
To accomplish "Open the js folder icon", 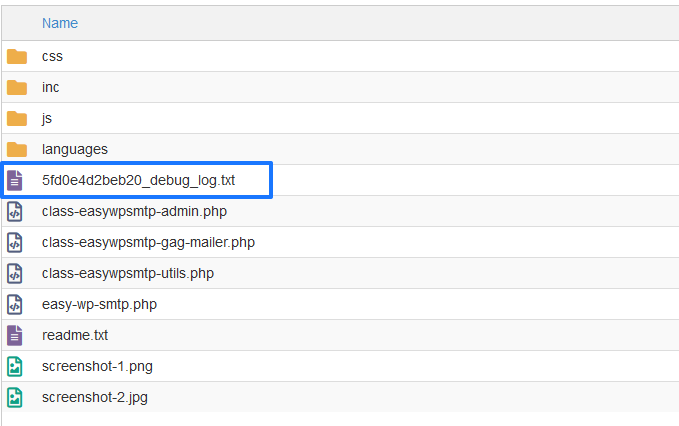I will [17, 118].
